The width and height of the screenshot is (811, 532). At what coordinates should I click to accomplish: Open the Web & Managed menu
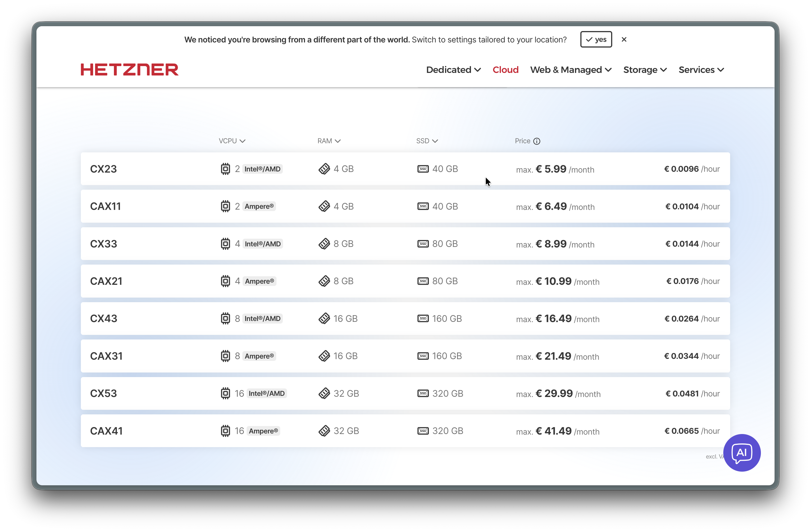pos(571,70)
